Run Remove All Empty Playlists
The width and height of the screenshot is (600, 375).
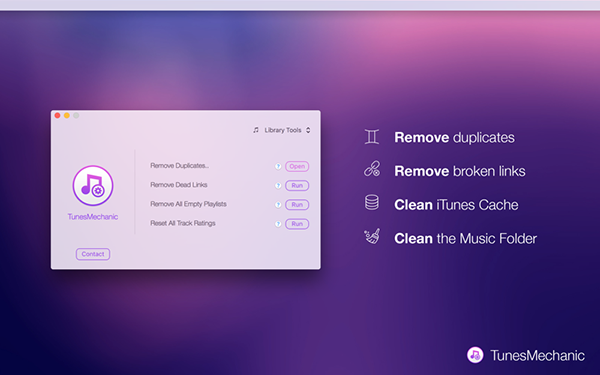[297, 205]
